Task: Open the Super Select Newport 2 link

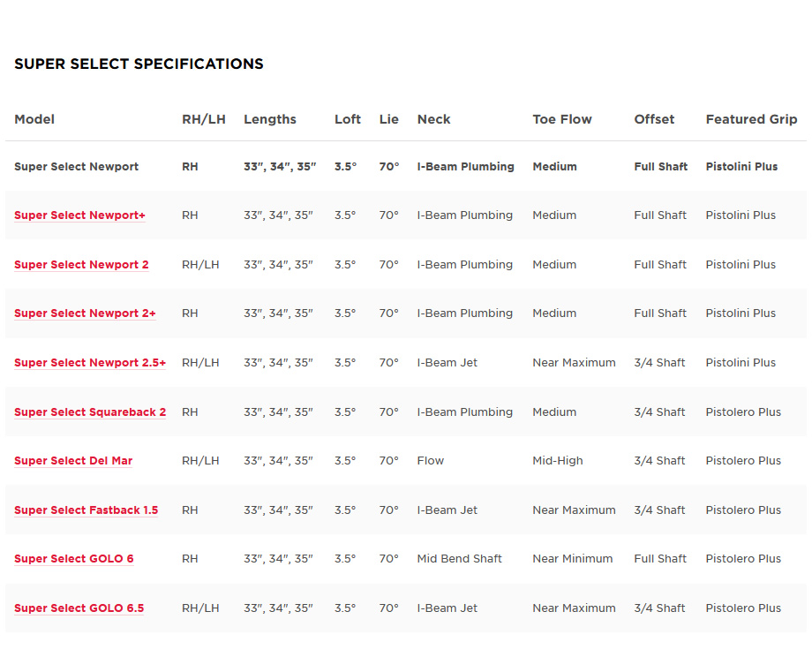Action: click(x=81, y=264)
